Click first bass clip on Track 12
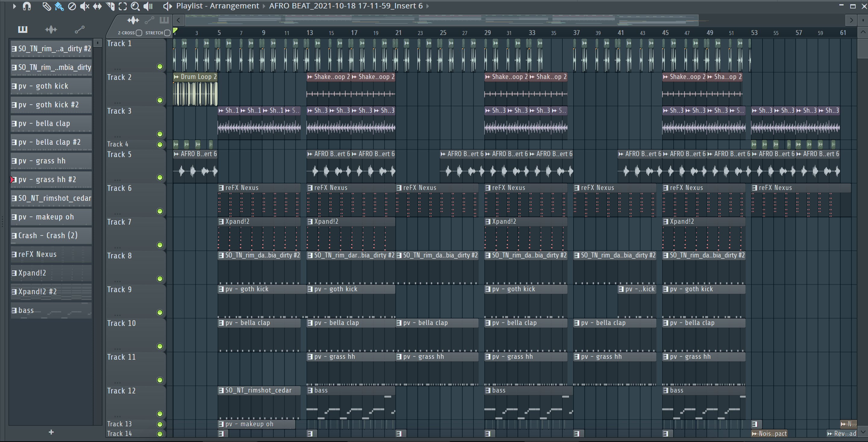Screen dimensions: 868x442 point(351,403)
